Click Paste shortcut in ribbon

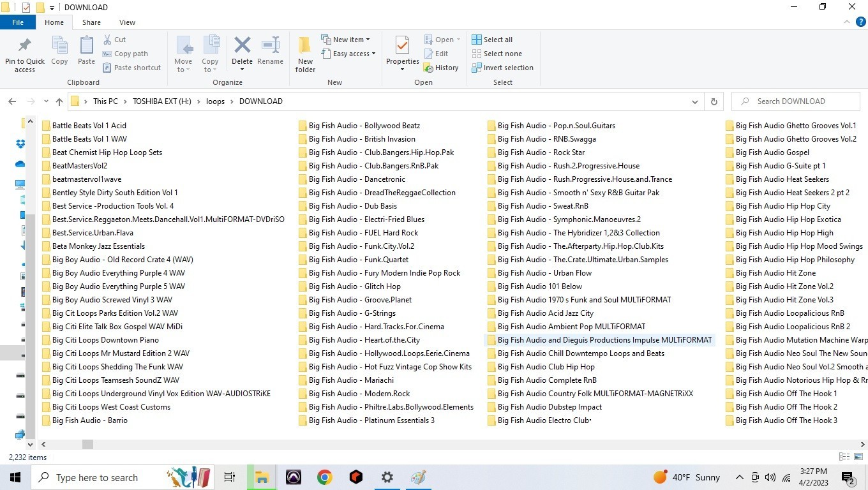[131, 68]
